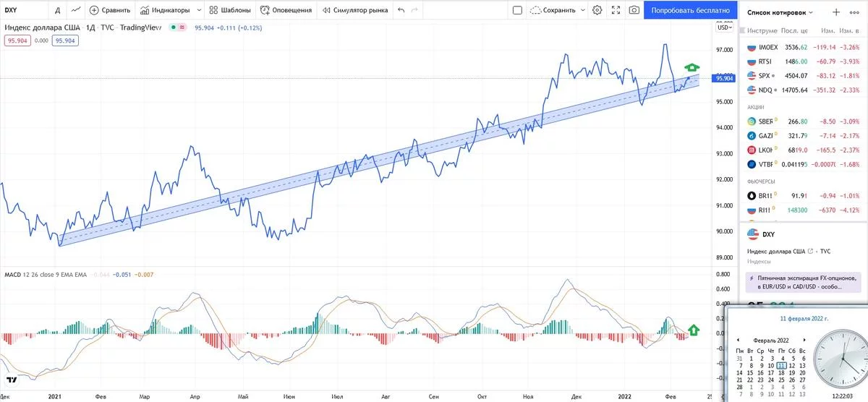Image resolution: width=868 pixels, height=402 pixels.
Task: Click the 11 февраля 2022 г. date text
Action: [x=804, y=318]
